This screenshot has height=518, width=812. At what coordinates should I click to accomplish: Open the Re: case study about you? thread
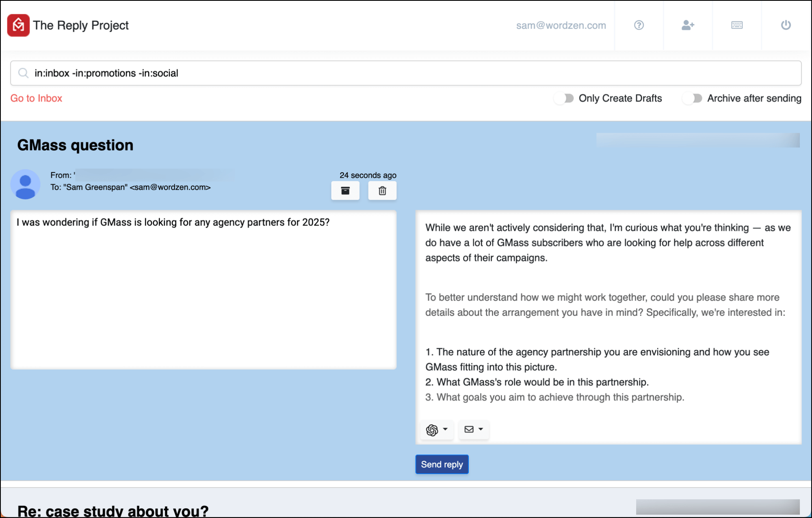(113, 510)
